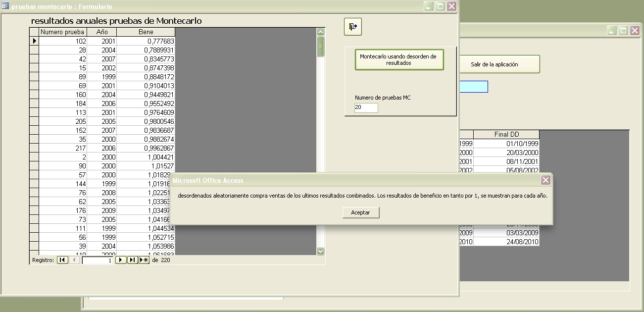
Task: Click Numero prueba cell 152
Action: coord(63,131)
